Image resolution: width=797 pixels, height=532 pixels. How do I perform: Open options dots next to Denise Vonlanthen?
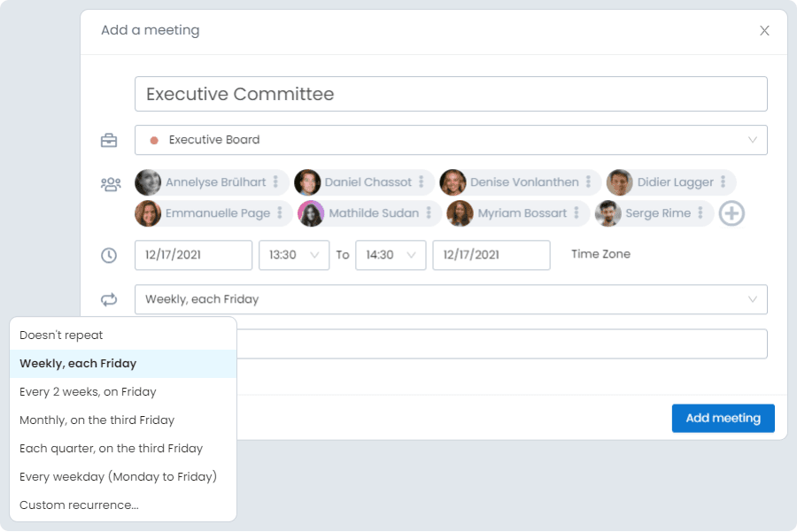click(588, 182)
